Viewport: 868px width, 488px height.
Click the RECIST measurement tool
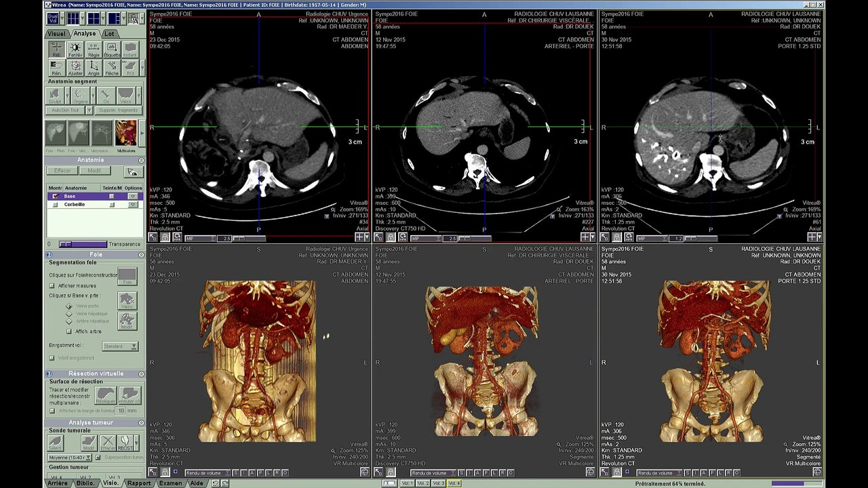point(125,443)
